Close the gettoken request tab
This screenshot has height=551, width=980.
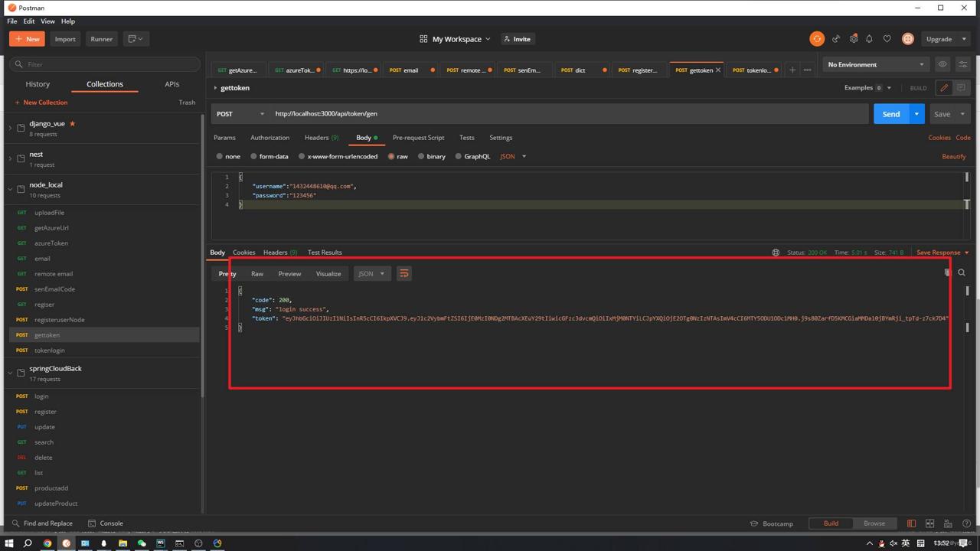[718, 70]
